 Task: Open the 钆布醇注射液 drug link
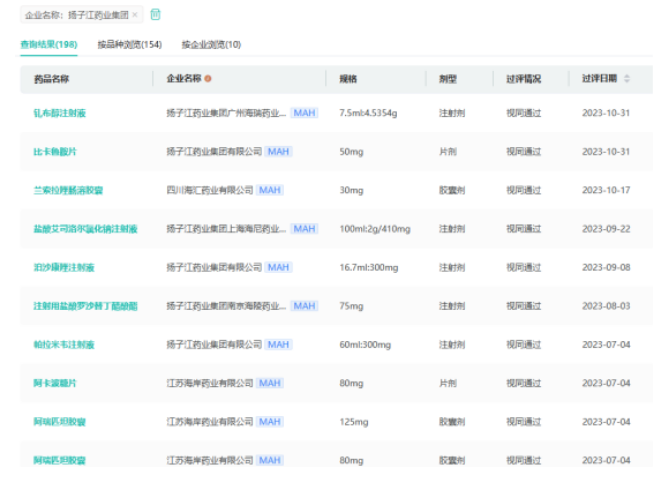(x=59, y=113)
